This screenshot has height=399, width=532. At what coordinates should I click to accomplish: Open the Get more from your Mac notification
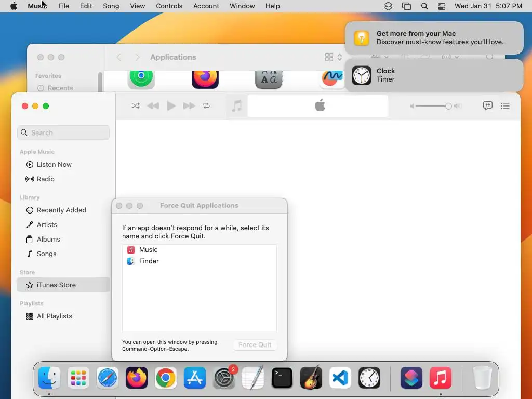point(434,37)
